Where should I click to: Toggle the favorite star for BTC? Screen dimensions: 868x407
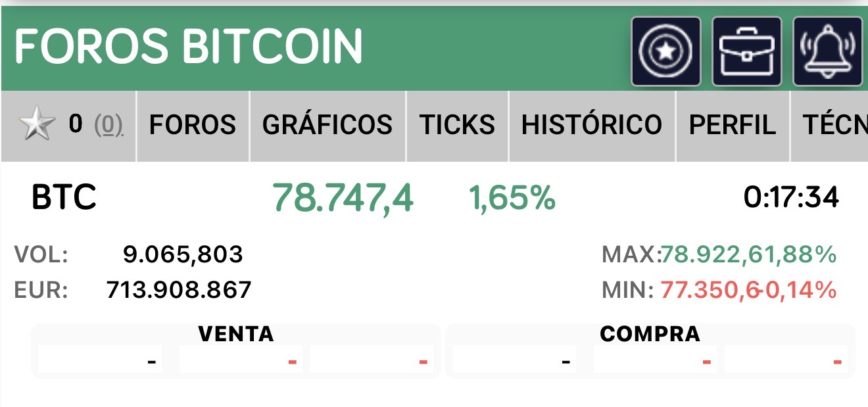coord(37,124)
